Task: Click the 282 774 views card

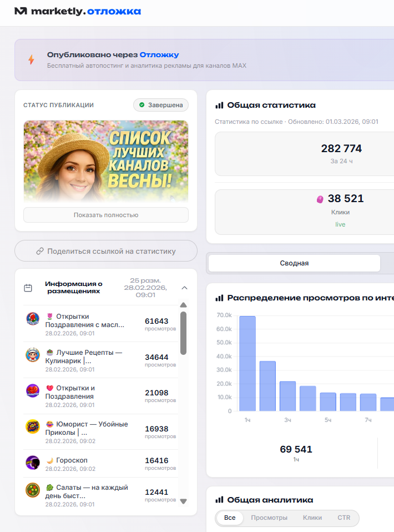Action: click(x=305, y=154)
